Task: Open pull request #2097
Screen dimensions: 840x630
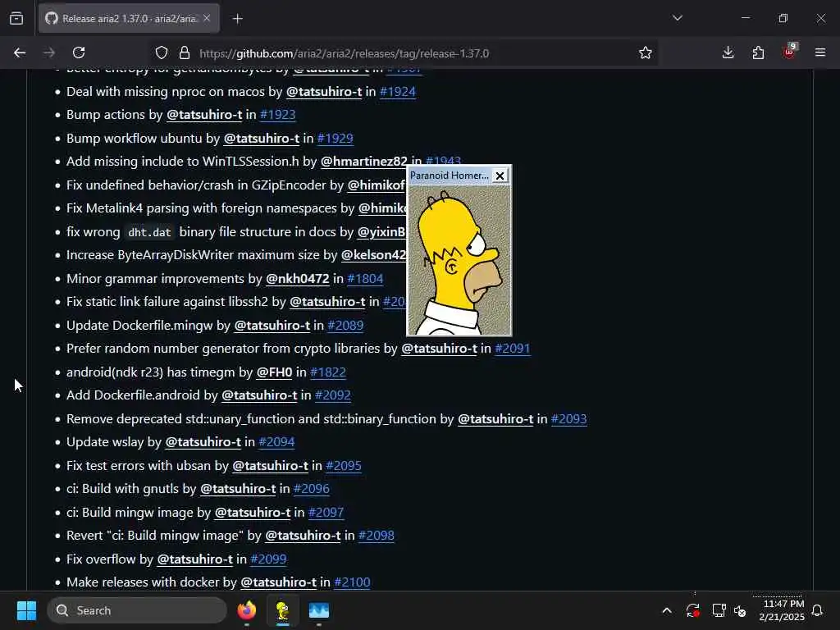Action: 326,512
